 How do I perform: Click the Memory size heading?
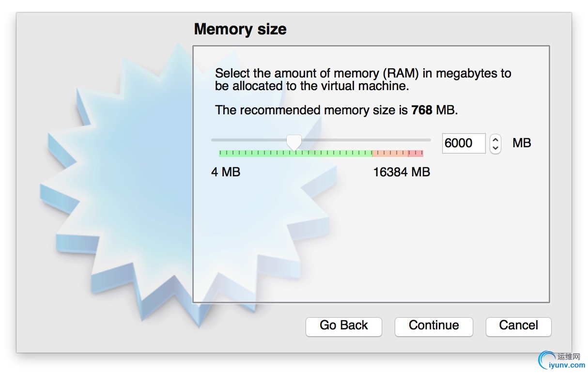[x=240, y=29]
